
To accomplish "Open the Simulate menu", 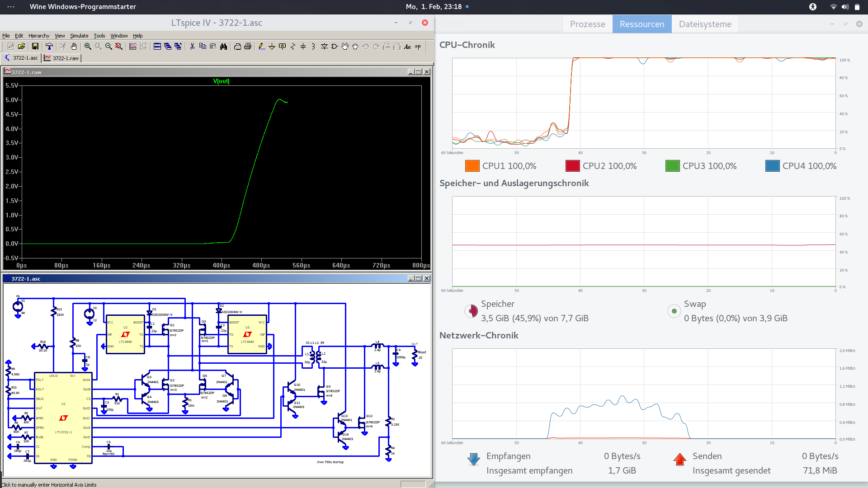I will (79, 36).
